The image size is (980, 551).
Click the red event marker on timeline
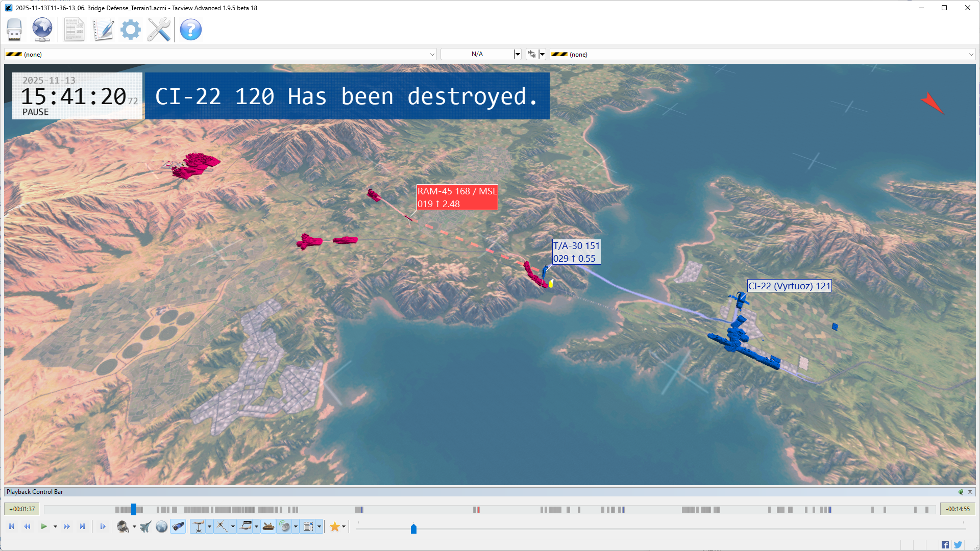click(x=478, y=510)
